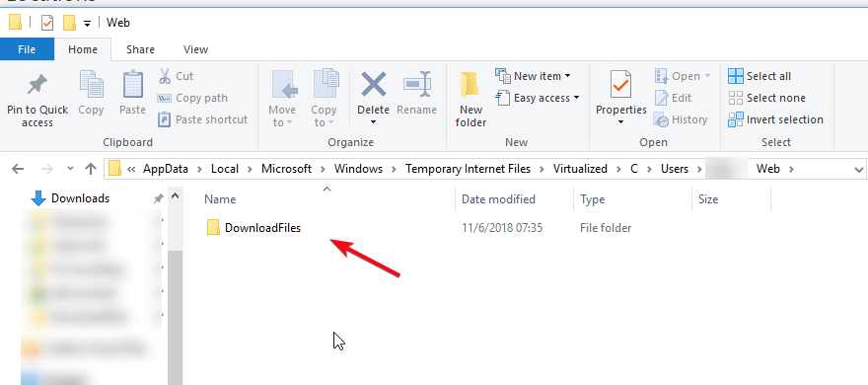Go forward with the right arrow

click(47, 169)
